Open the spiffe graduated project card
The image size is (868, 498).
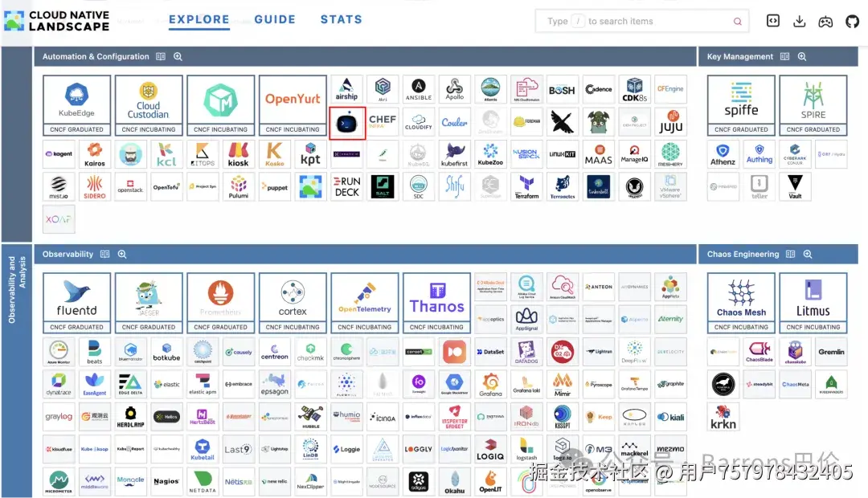click(x=741, y=105)
